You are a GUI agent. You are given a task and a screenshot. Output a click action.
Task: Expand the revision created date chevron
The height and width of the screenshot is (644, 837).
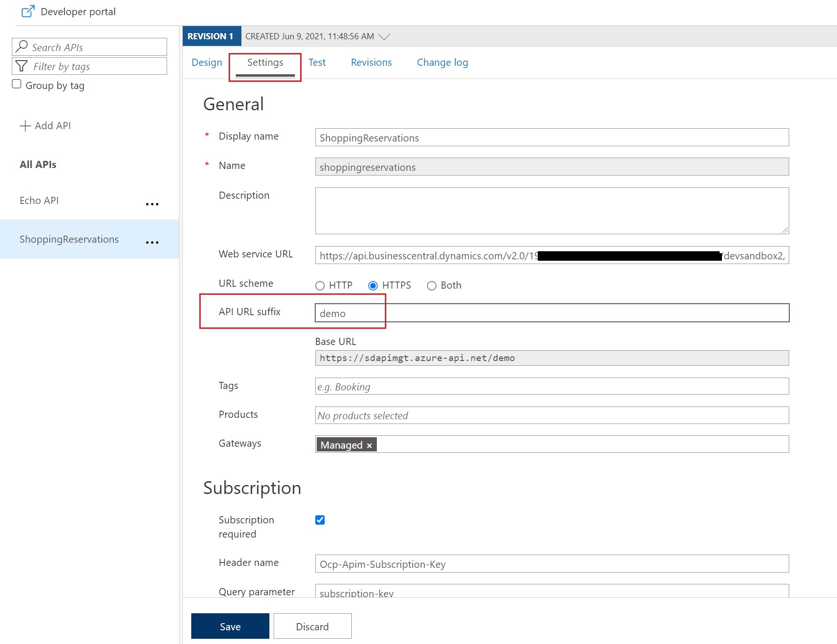tap(384, 37)
